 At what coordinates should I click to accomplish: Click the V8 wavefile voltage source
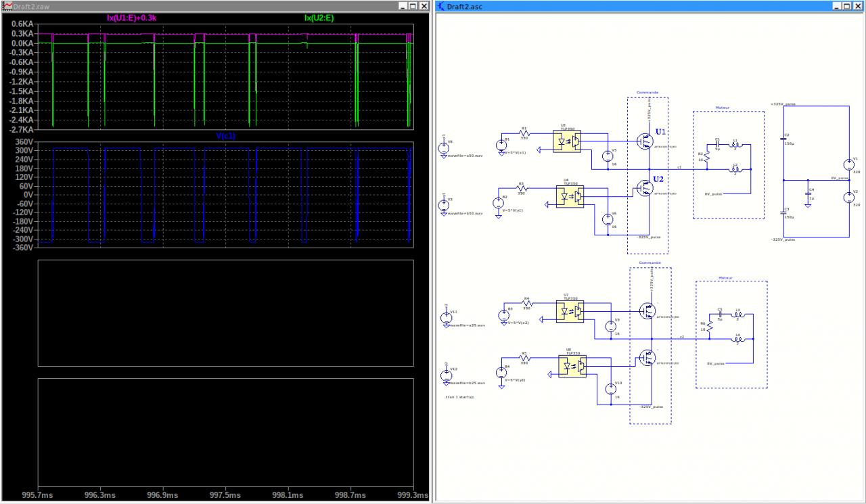pos(444,147)
